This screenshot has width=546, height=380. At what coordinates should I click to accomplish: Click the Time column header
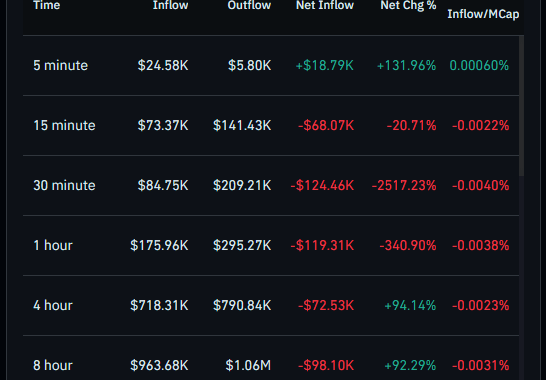[x=47, y=5]
